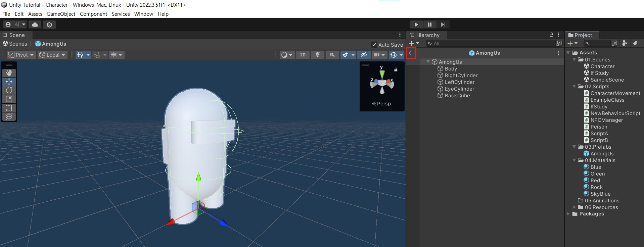The image size is (644, 247).
Task: Search Project by type icon
Action: (x=625, y=43)
